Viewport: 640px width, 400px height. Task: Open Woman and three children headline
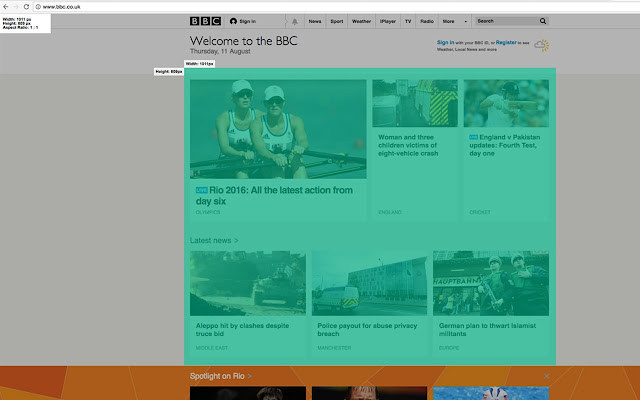coord(408,145)
